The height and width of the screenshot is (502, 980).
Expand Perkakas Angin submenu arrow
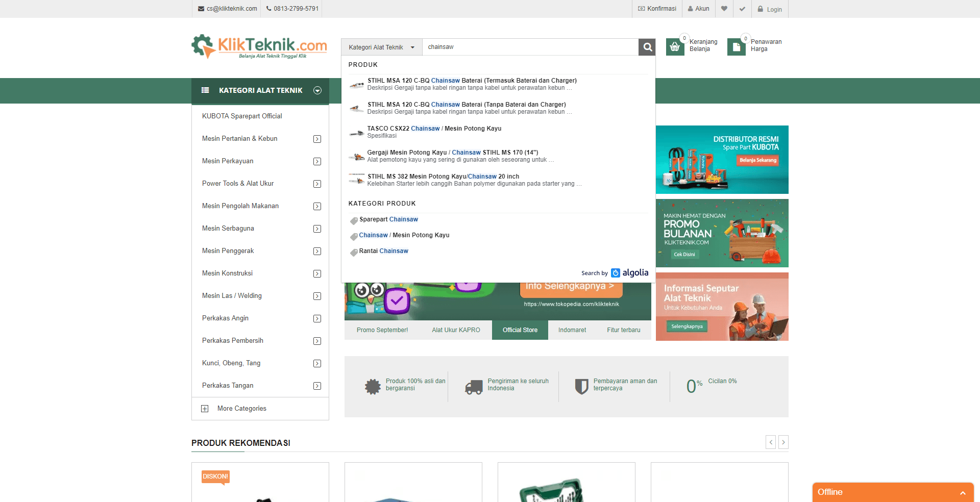tap(317, 318)
